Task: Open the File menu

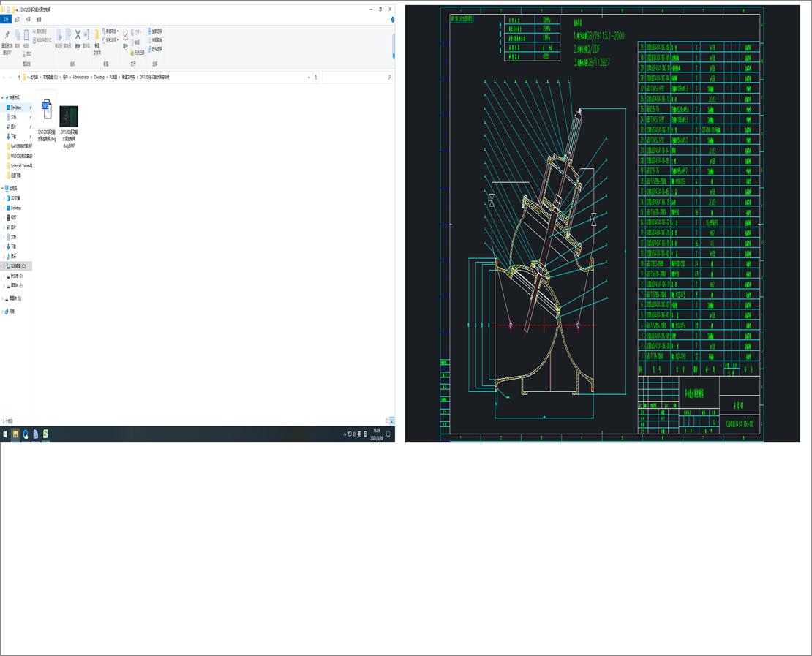Action: [6, 19]
